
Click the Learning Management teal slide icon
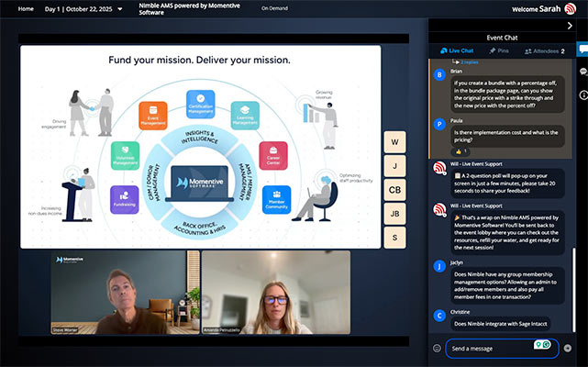point(245,116)
